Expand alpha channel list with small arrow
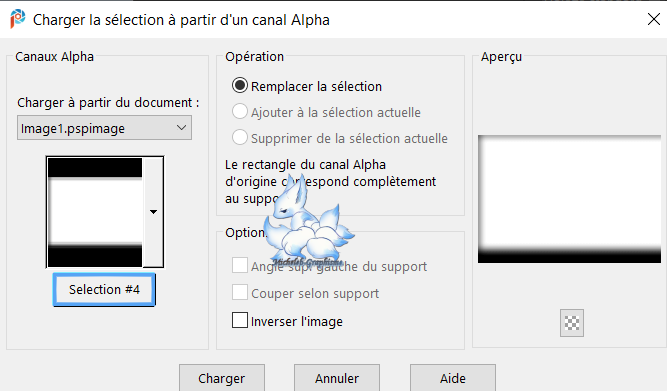 click(x=154, y=211)
